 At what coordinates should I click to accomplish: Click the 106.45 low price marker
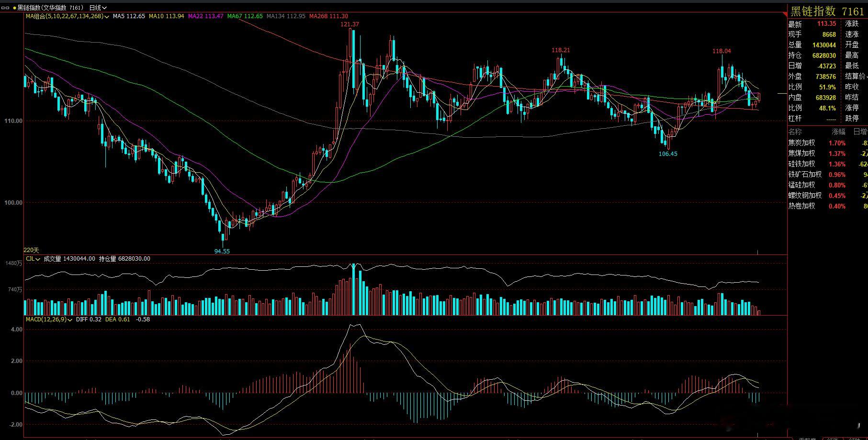668,154
